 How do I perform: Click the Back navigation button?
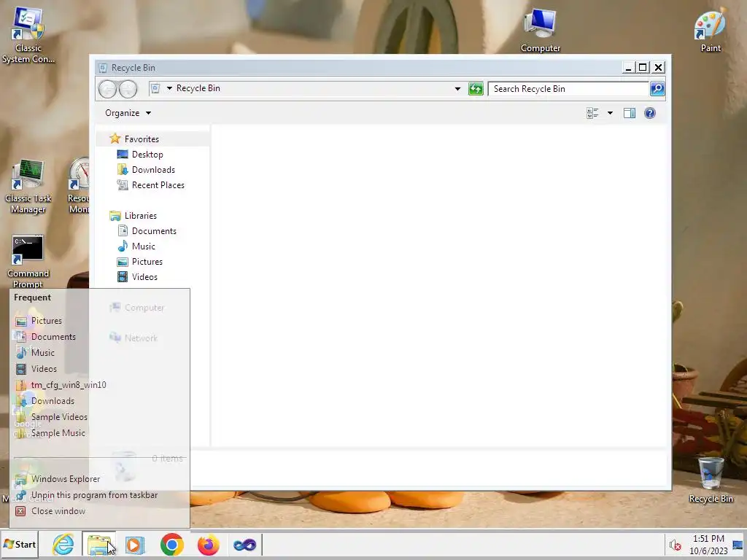pos(108,88)
